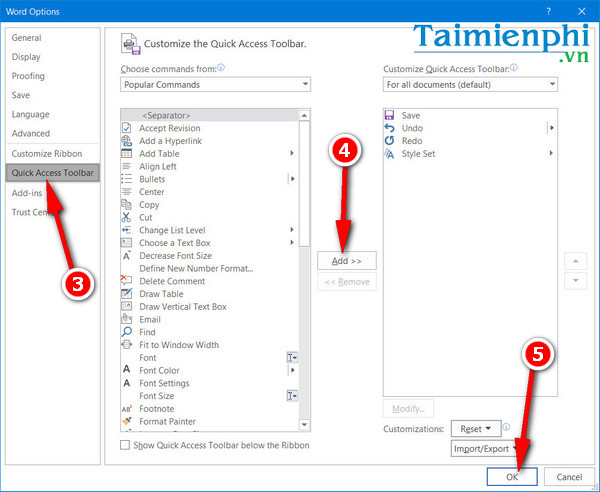Open the Reset customizations dropdown

(x=476, y=428)
